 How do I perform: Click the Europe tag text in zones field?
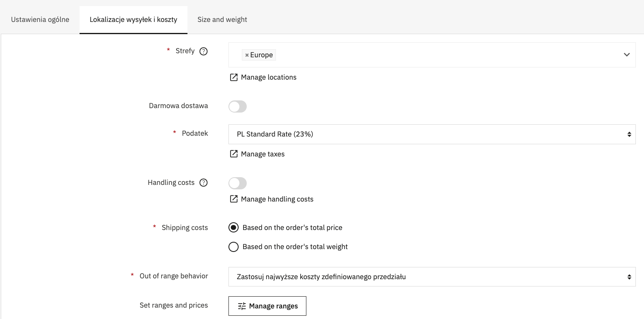click(x=261, y=55)
